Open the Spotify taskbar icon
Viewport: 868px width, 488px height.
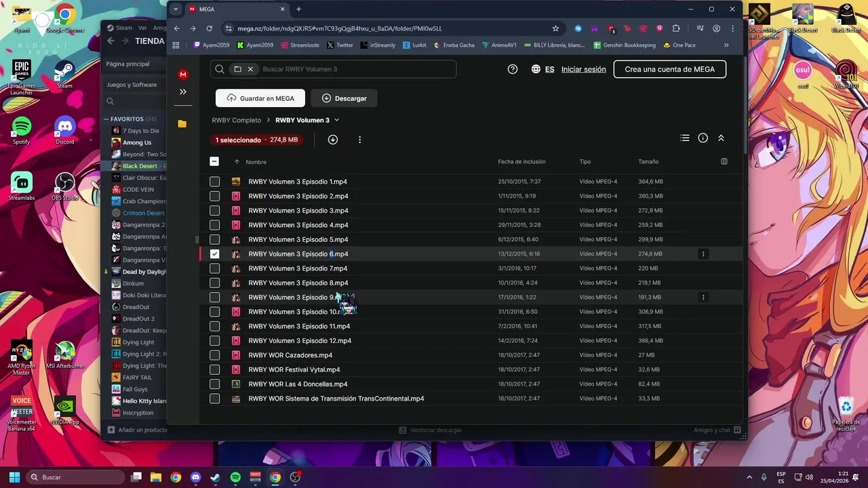click(235, 477)
